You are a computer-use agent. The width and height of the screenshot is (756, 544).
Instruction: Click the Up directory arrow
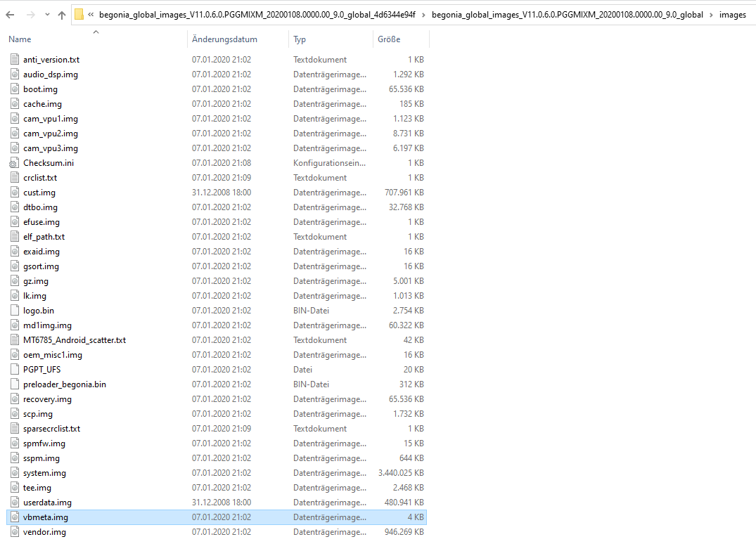tap(62, 15)
